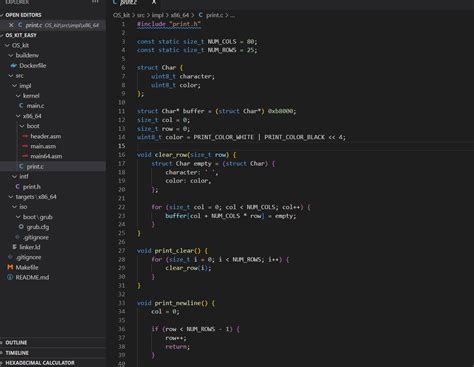Click the M icon beside Makefile
474x367 pixels.
(10, 267)
